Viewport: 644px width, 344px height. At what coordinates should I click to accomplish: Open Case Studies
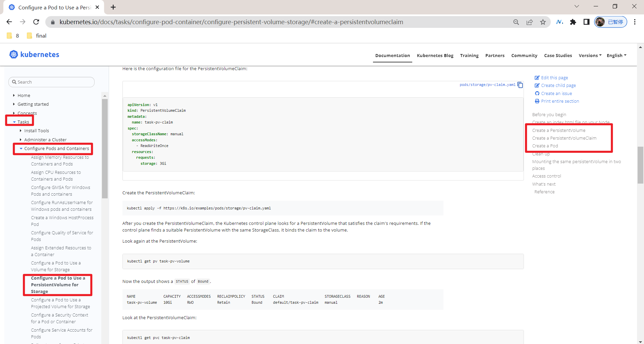[x=558, y=55]
